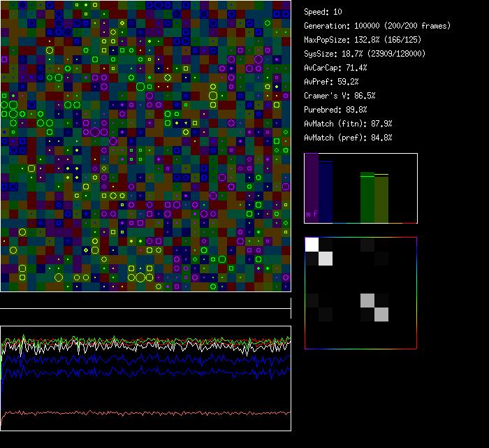Select the lowest gray diagonal matrix cell
The height and width of the screenshot is (448, 489).
pos(381,315)
